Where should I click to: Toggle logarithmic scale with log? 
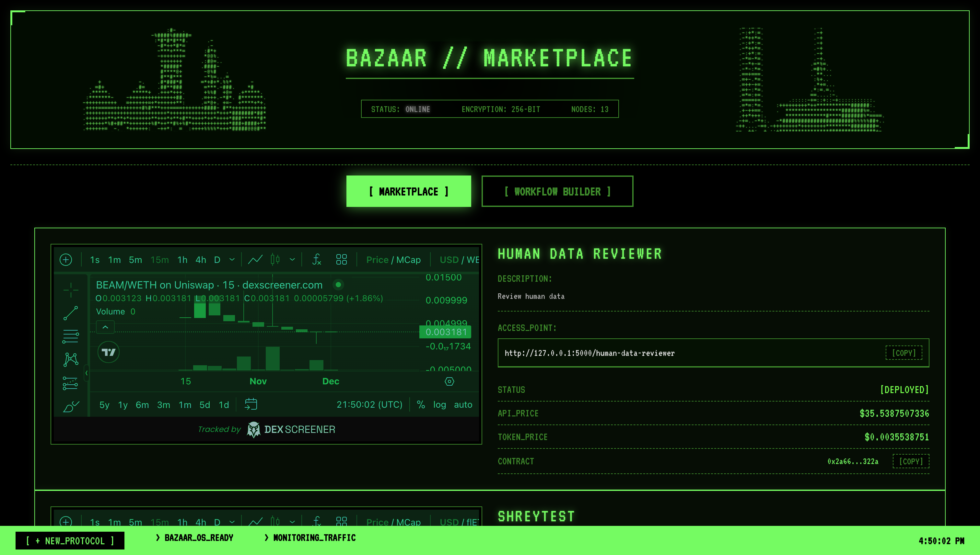pyautogui.click(x=439, y=404)
